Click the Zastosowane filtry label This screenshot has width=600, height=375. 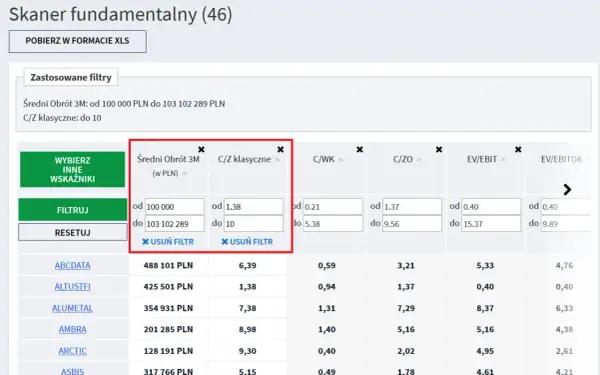coord(71,77)
